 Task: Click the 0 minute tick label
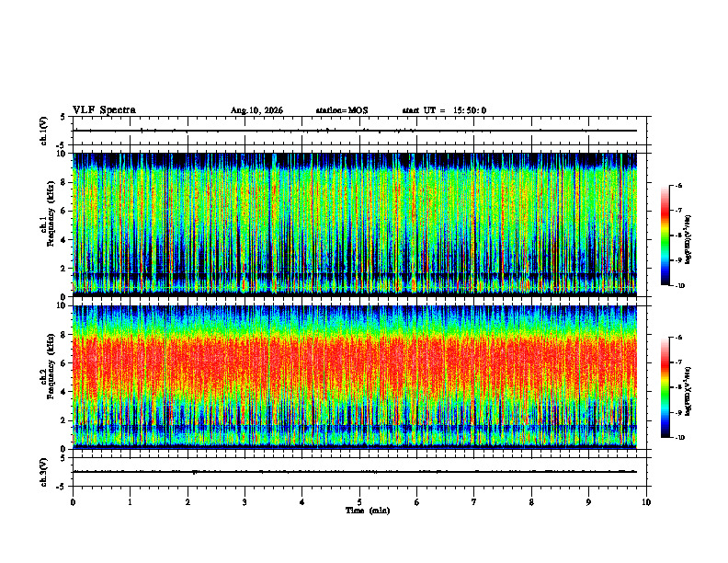click(73, 502)
